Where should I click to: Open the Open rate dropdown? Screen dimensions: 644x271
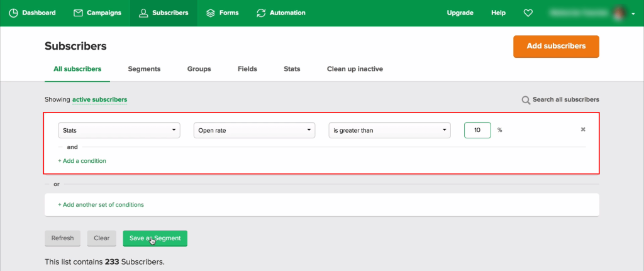click(x=255, y=130)
